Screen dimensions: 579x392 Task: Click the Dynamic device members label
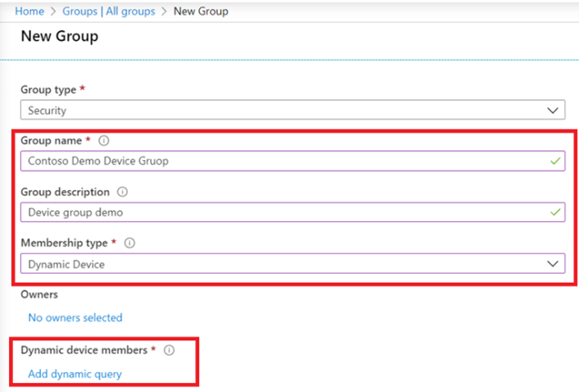tap(84, 350)
